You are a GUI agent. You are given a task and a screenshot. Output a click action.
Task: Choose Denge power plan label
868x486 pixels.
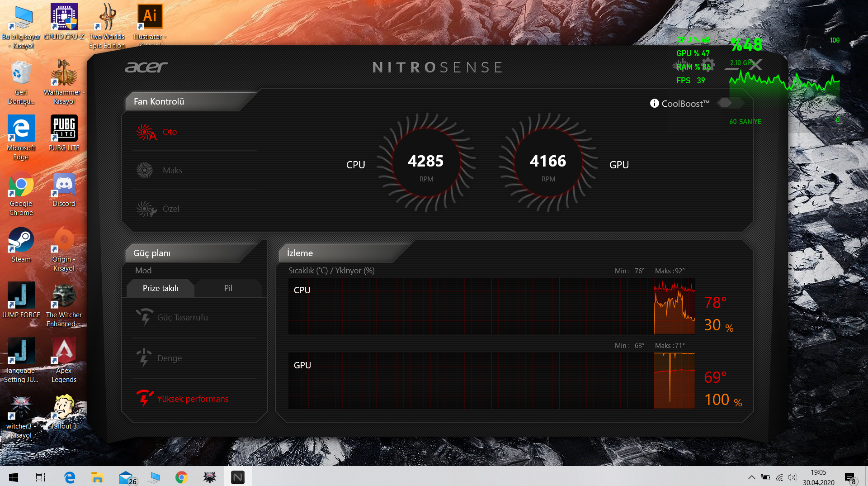point(170,358)
